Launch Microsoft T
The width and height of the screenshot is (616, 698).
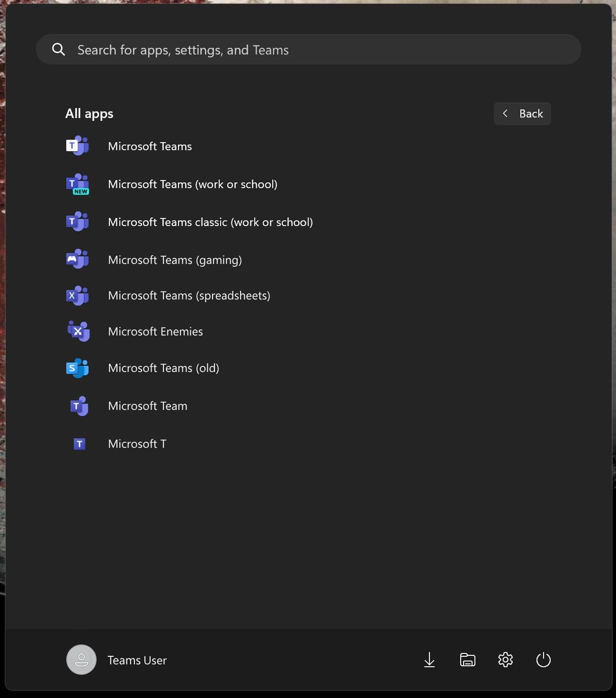pyautogui.click(x=137, y=444)
